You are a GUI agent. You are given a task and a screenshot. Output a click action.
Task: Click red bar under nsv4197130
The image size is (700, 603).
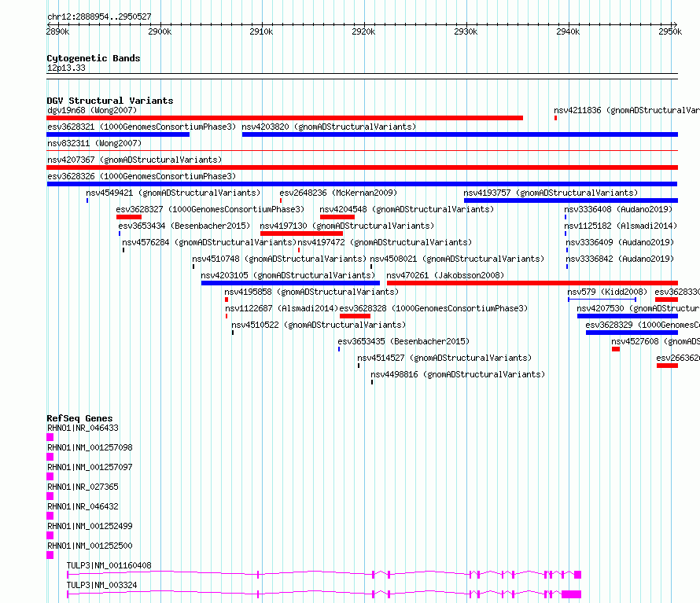tap(302, 233)
